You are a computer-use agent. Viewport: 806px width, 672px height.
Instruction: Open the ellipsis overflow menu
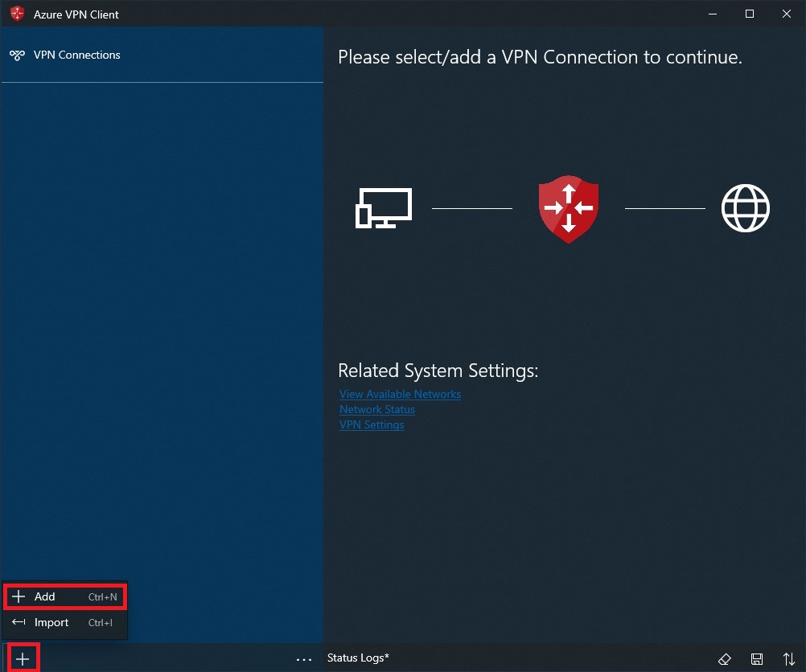pyautogui.click(x=303, y=658)
